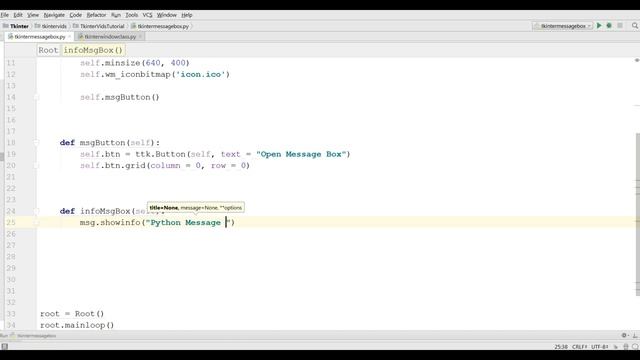Click the Tkinter project breadcrumb
Screen dimensions: 640x360
pyautogui.click(x=16, y=26)
